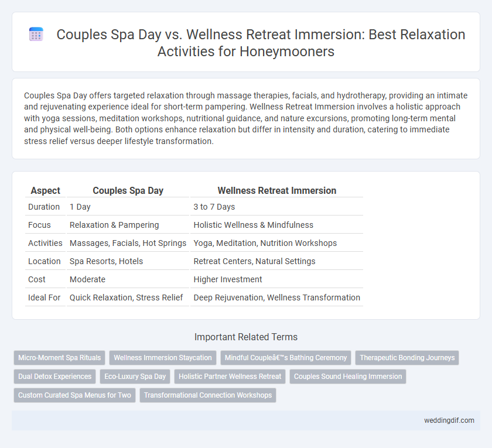The image size is (492, 448).
Task: Select 'Deep Rejuvenation, Wellness Transformation' cell
Action: (x=276, y=297)
